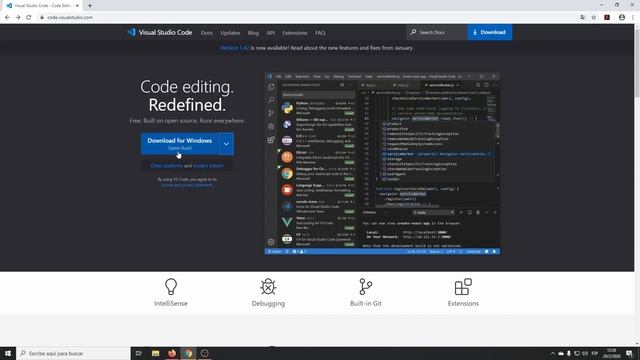
Task: Open the Extensions nav link
Action: click(x=295, y=33)
